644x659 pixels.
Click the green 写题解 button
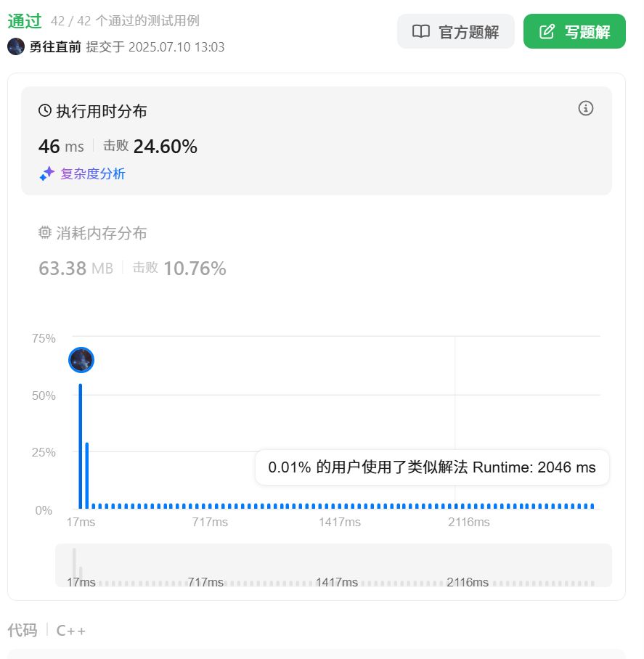(574, 31)
